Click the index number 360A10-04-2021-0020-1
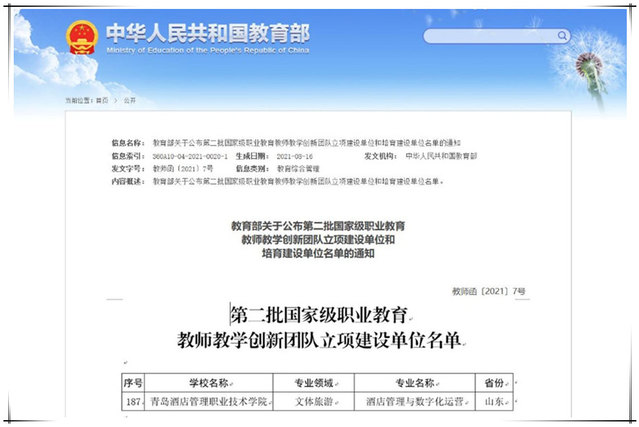This screenshot has width=639, height=427. pyautogui.click(x=190, y=157)
